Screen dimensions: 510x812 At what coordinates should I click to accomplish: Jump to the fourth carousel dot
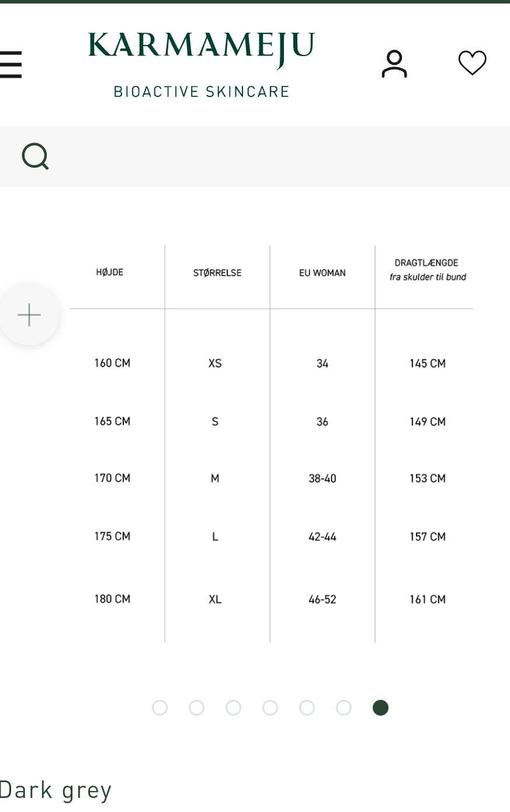coord(270,708)
